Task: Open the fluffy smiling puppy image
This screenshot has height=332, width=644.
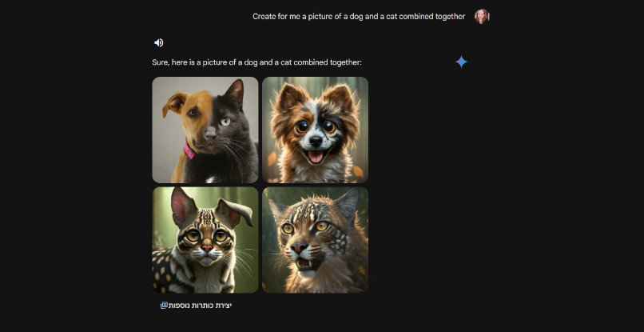Action: (315, 130)
